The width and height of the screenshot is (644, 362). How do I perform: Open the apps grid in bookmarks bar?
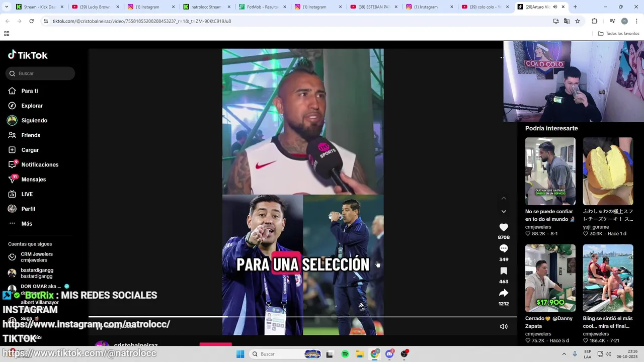pos(7,34)
